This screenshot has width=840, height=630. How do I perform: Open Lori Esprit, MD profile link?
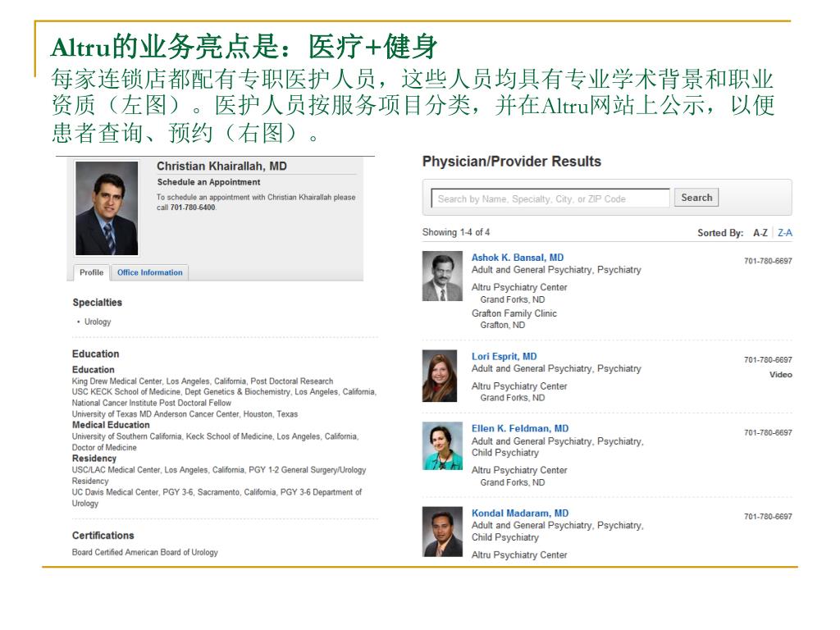tap(504, 356)
